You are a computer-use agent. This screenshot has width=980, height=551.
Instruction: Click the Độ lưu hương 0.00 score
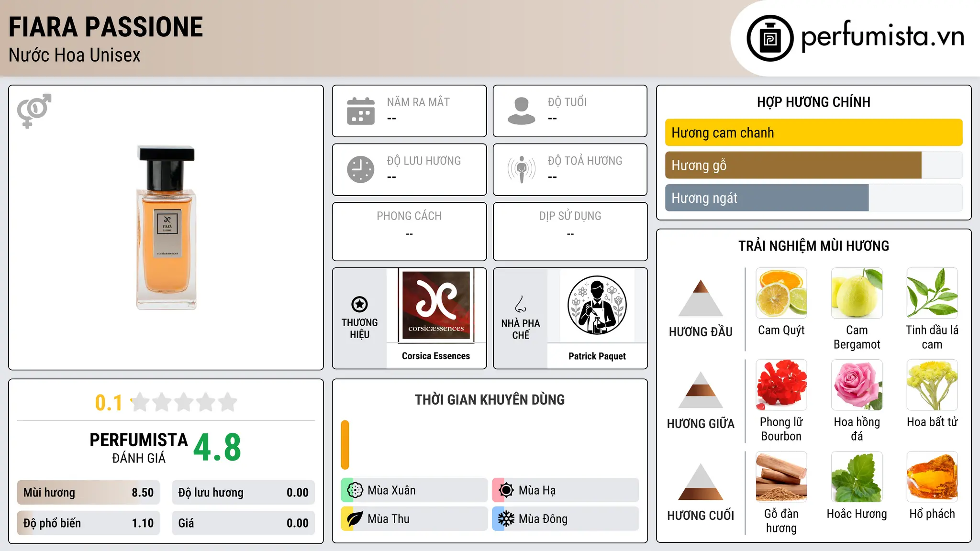[x=243, y=492]
